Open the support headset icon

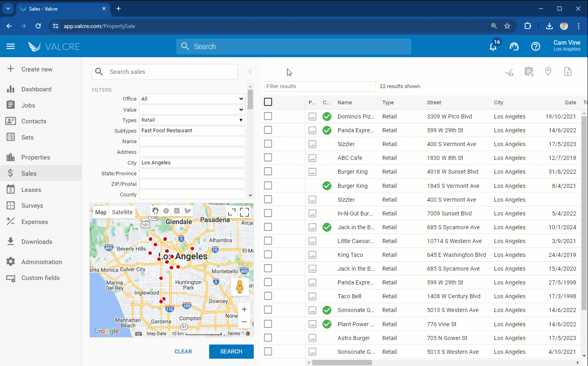[x=514, y=47]
